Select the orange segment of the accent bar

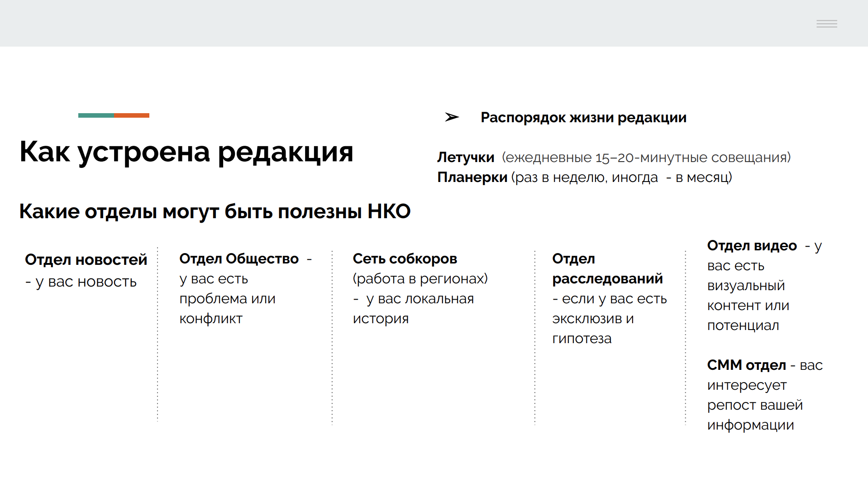pos(132,115)
